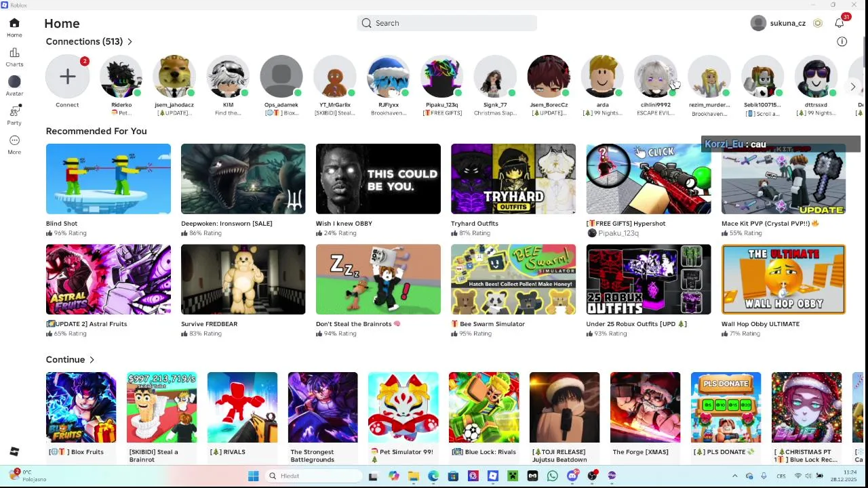Continue playing PLS DONATE
The width and height of the screenshot is (868, 488).
pos(726,407)
